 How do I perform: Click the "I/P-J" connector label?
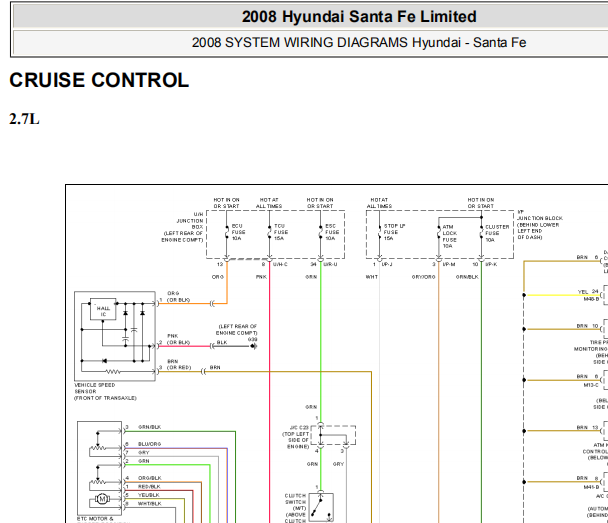point(387,264)
